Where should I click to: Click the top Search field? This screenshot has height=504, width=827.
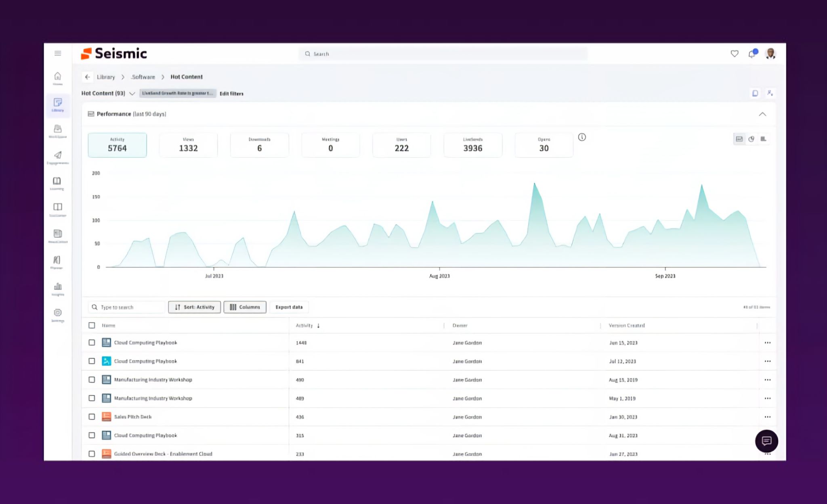pos(443,54)
